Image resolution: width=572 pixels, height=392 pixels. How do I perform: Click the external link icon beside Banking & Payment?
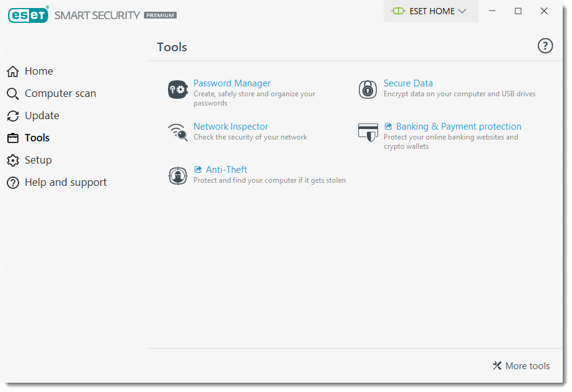pos(388,126)
